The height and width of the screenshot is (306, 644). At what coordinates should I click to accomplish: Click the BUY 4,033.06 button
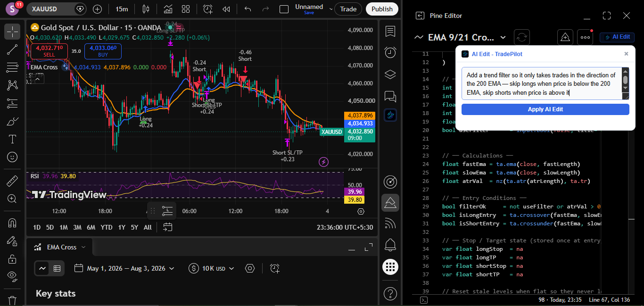(x=103, y=51)
